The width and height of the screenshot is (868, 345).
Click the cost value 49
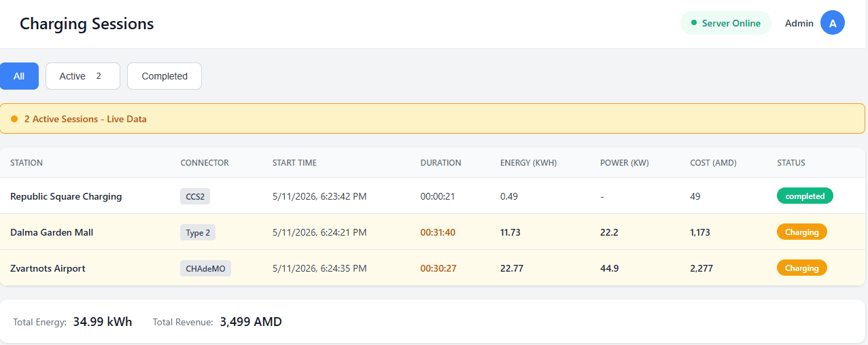tap(695, 196)
